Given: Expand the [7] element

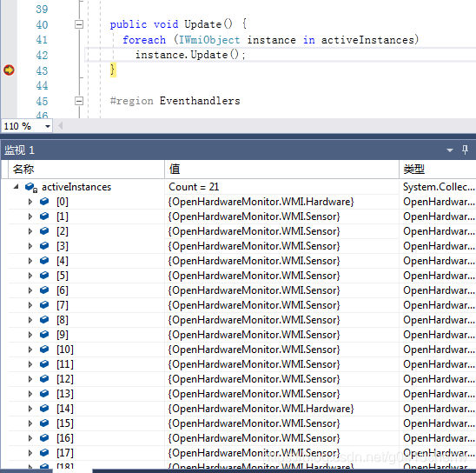Looking at the screenshot, I should [30, 305].
